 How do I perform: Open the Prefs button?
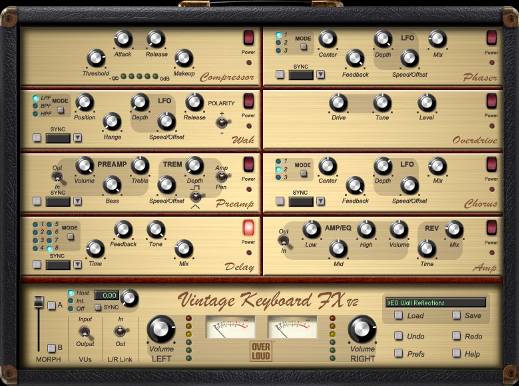pos(399,353)
